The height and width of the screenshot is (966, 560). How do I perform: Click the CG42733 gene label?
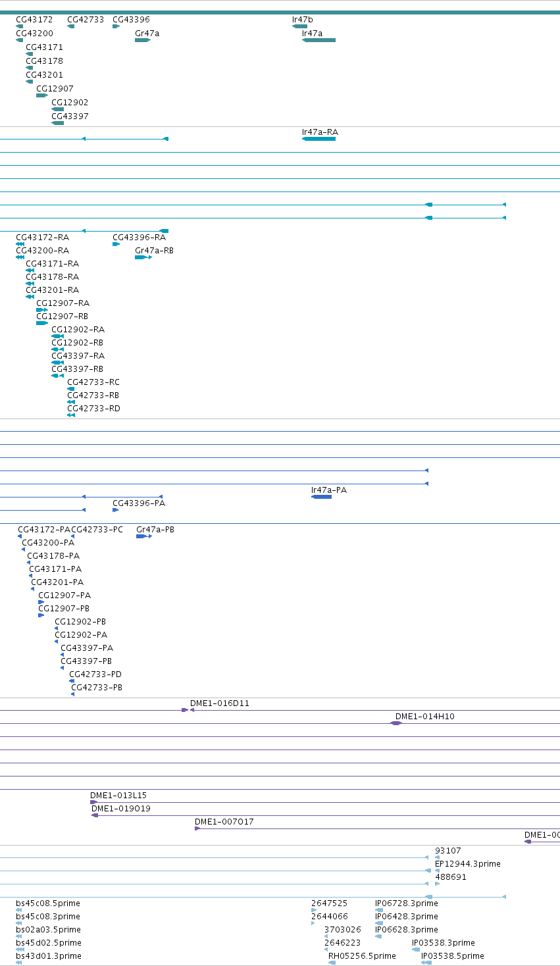click(86, 20)
